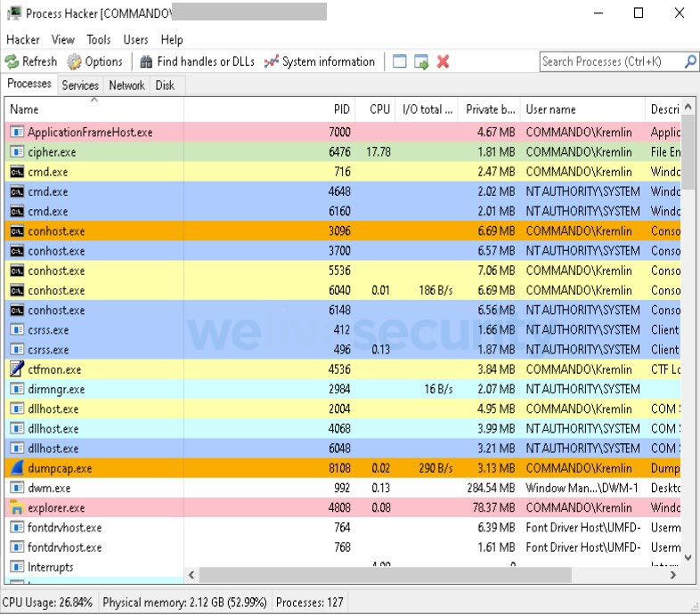This screenshot has height=615, width=700.
Task: Open the View menu
Action: tap(63, 40)
